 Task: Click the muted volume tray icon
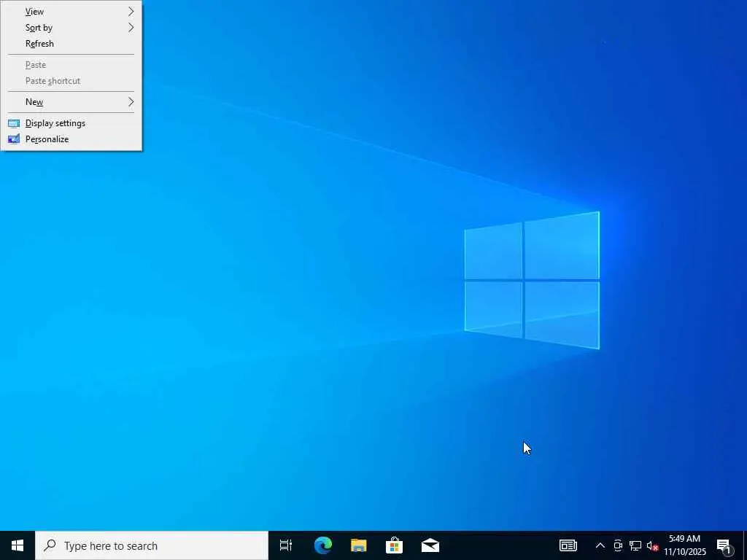coord(652,545)
